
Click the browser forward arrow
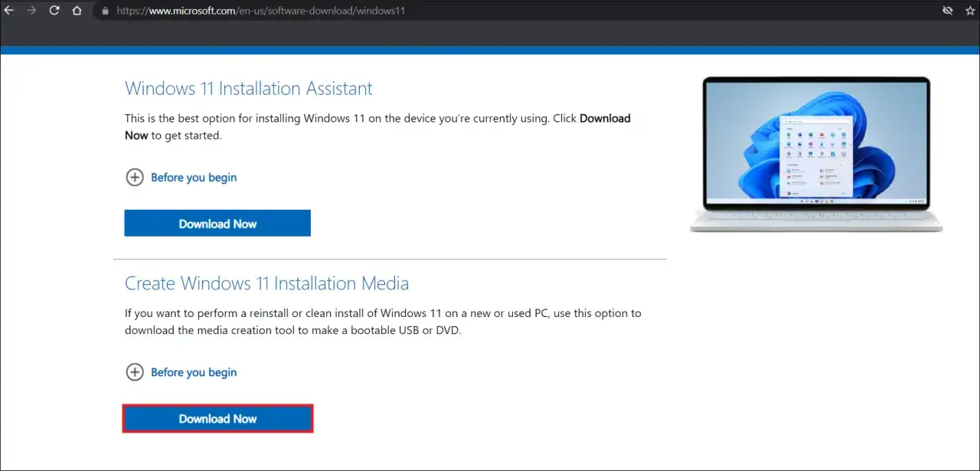click(31, 11)
